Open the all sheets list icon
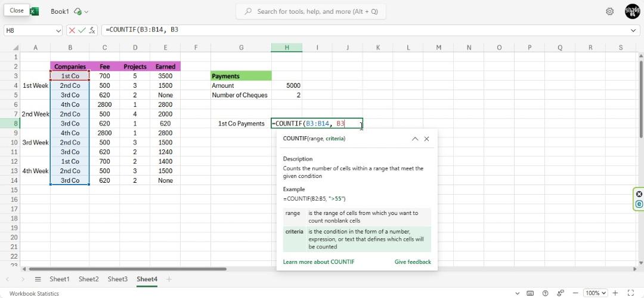644x298 pixels. coord(38,279)
